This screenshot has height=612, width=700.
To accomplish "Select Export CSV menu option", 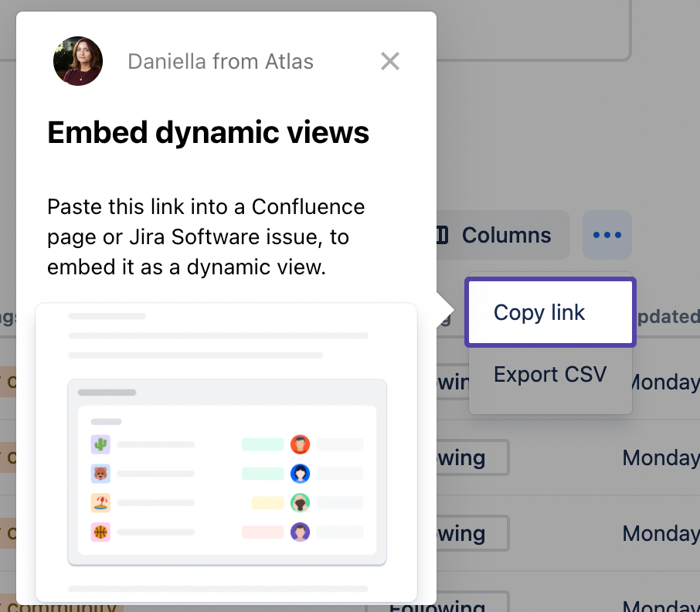I will (550, 374).
